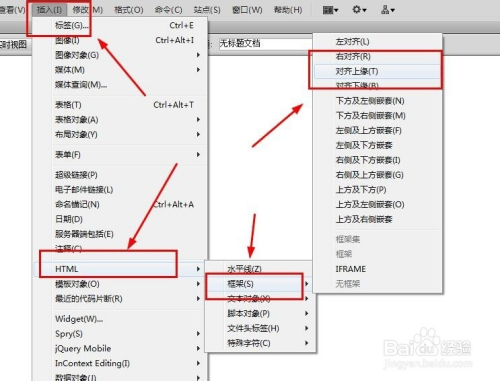
Task: Choose 左侧及上方嵌套(F) frame option
Action: tap(377, 130)
